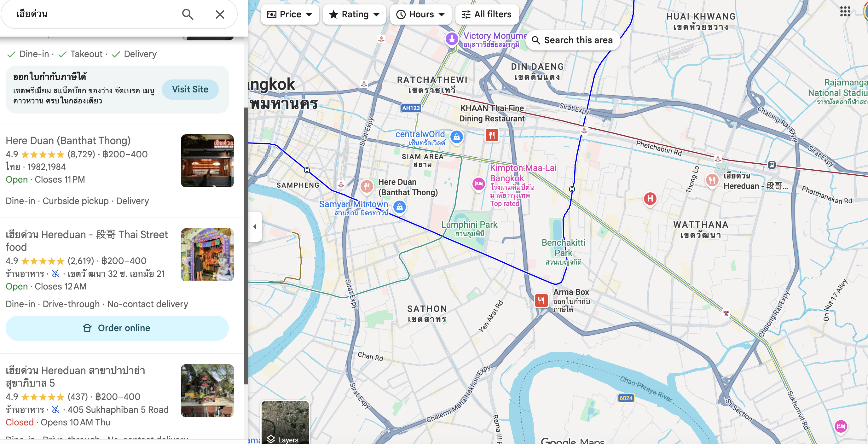Open the Price filter dropdown
This screenshot has width=868, height=444.
point(289,14)
